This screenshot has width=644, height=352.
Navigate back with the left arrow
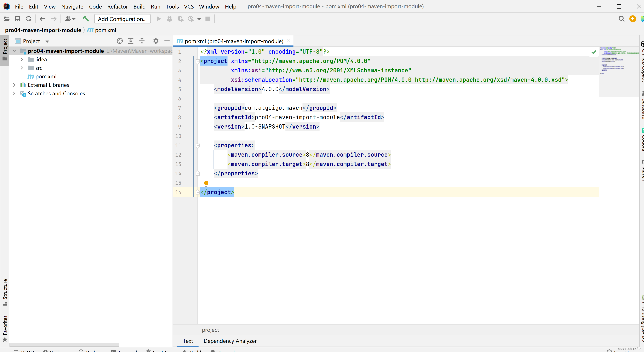[42, 19]
